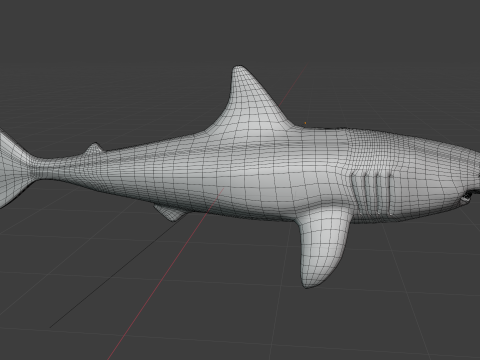Click the shark's gill slits
480x360 pixels.
[x=372, y=193]
